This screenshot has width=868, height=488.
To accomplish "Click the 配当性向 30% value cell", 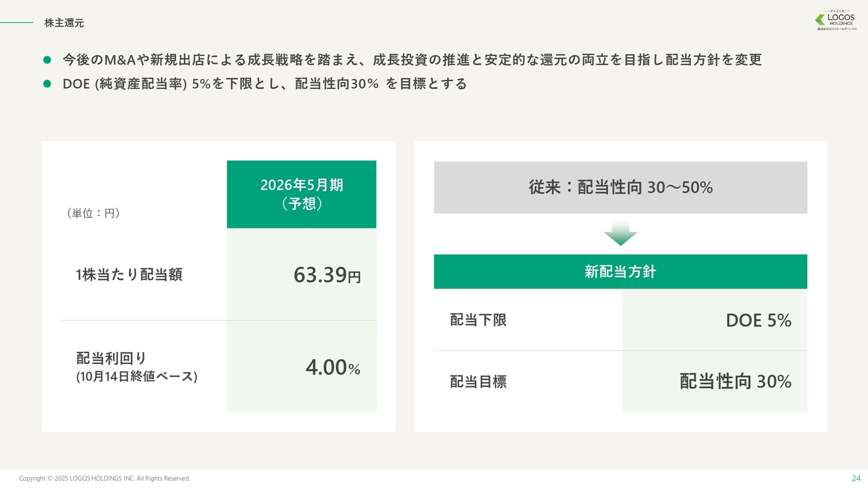I will [735, 382].
